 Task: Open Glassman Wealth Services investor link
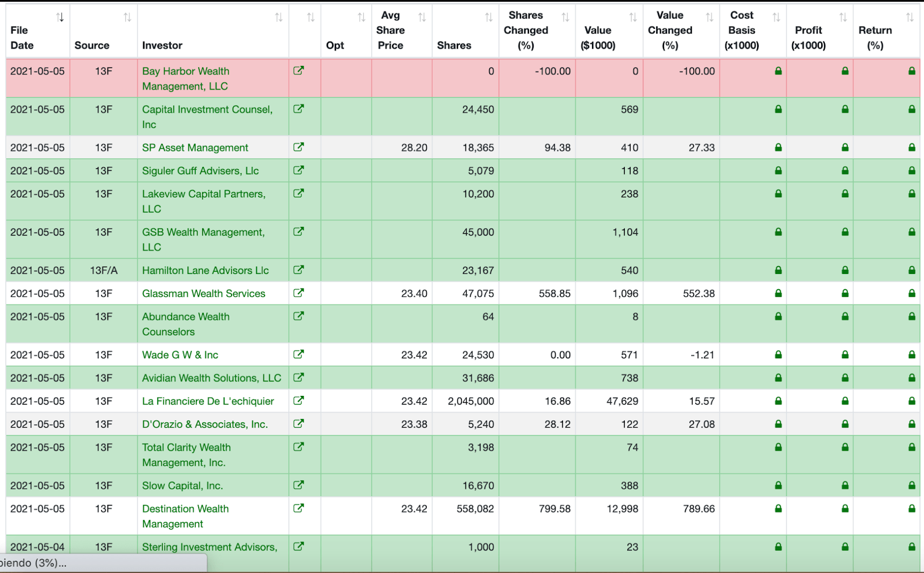(x=204, y=293)
